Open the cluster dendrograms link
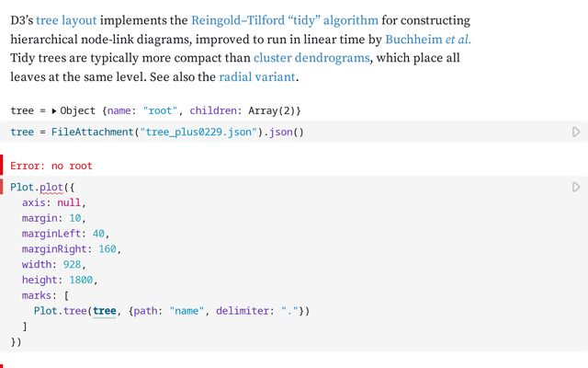This screenshot has height=368, width=588. (x=311, y=58)
